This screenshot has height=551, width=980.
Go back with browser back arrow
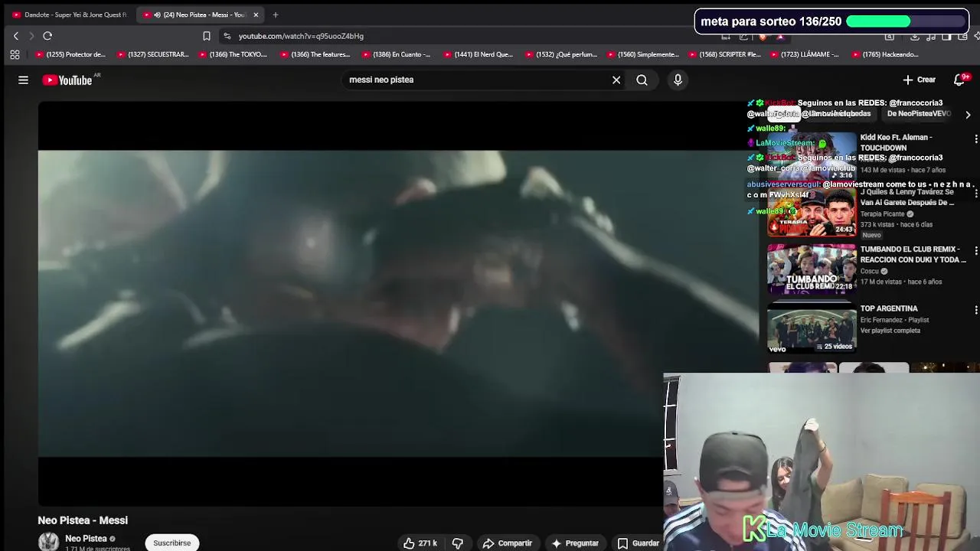point(15,36)
